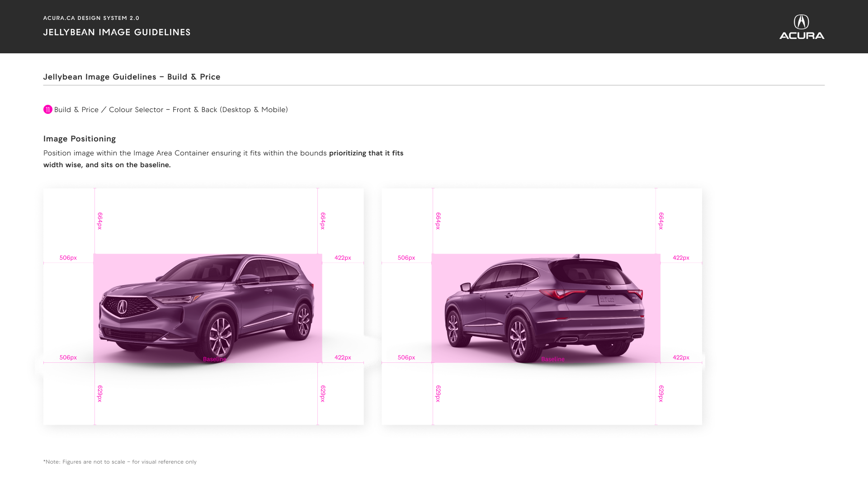Click the pink number 11 badge
Viewport: 868px width, 488px height.
(x=48, y=110)
